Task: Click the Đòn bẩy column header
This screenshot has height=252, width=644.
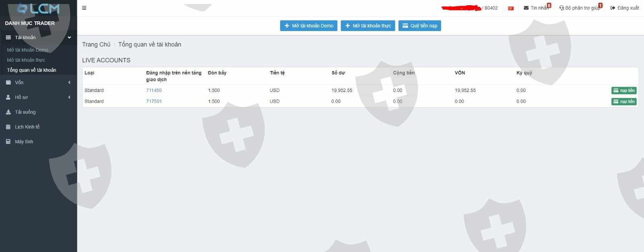Action: (217, 73)
